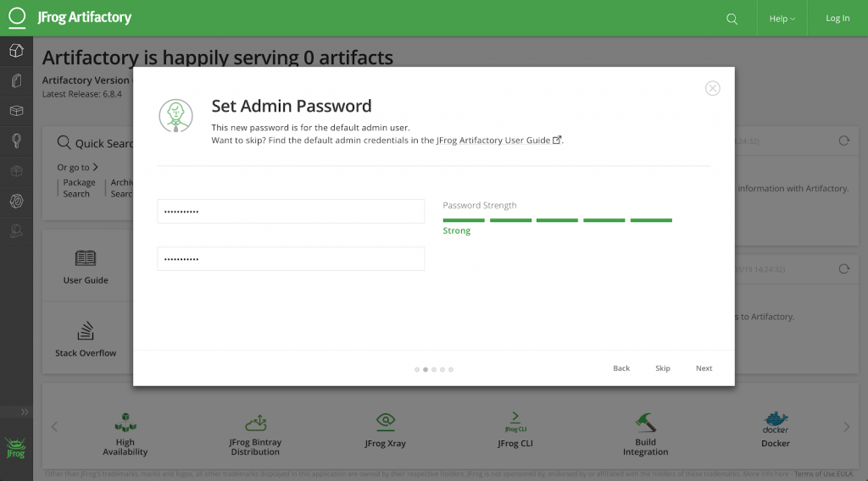Viewport: 868px width, 481px height.
Task: Open the Help dropdown menu
Action: [782, 19]
